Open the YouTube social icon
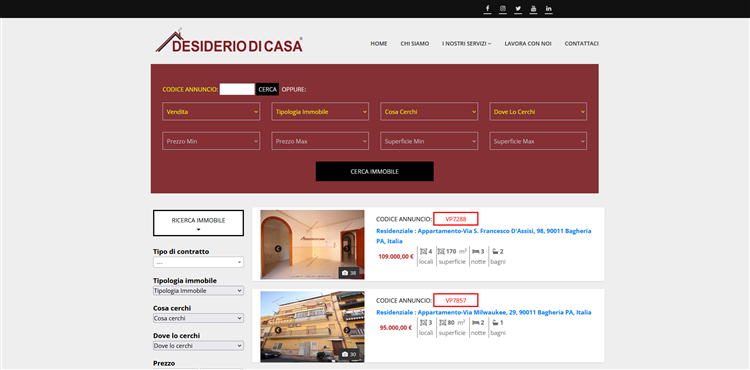The height and width of the screenshot is (370, 750). [533, 9]
